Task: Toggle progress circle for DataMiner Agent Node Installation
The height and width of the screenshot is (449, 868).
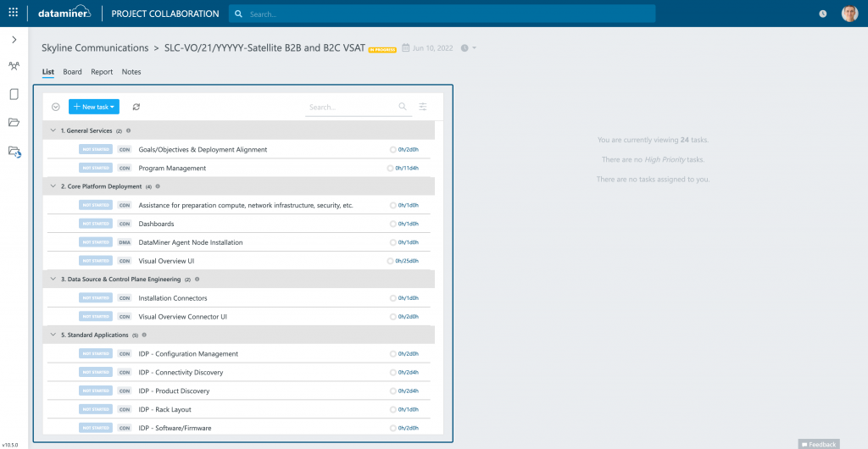Action: click(393, 242)
